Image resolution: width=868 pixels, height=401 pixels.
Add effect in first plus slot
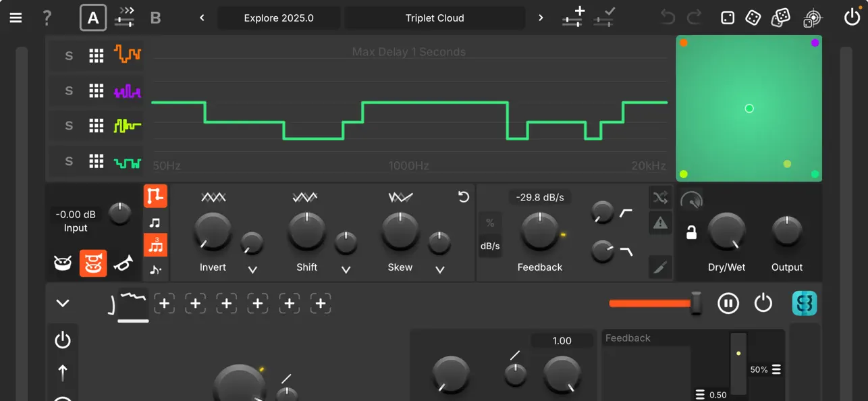[164, 304]
